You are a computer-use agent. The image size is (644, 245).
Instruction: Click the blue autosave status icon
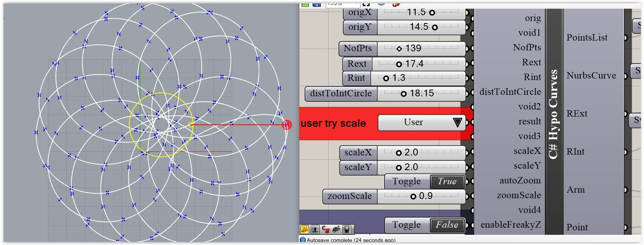click(x=302, y=240)
